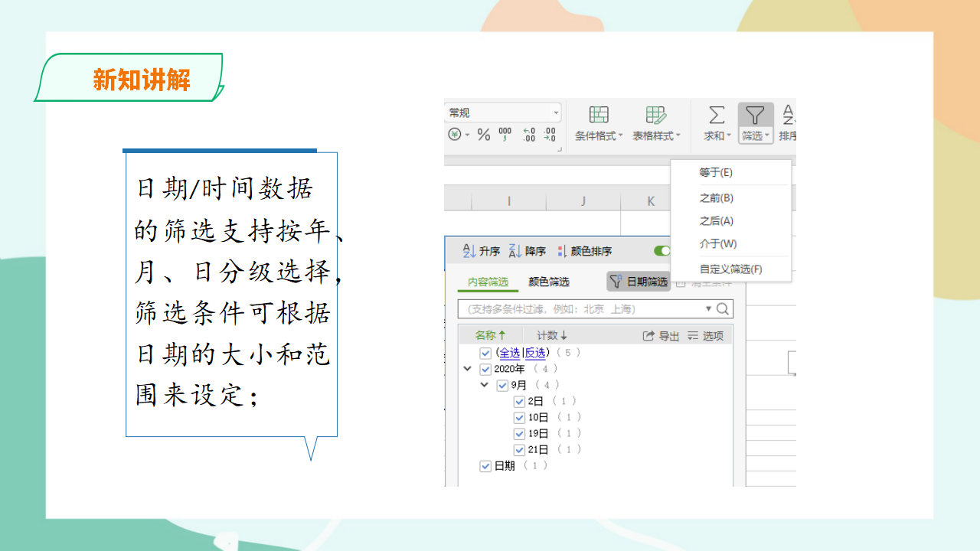Uncheck the 21日 checkbox

pyautogui.click(x=519, y=449)
